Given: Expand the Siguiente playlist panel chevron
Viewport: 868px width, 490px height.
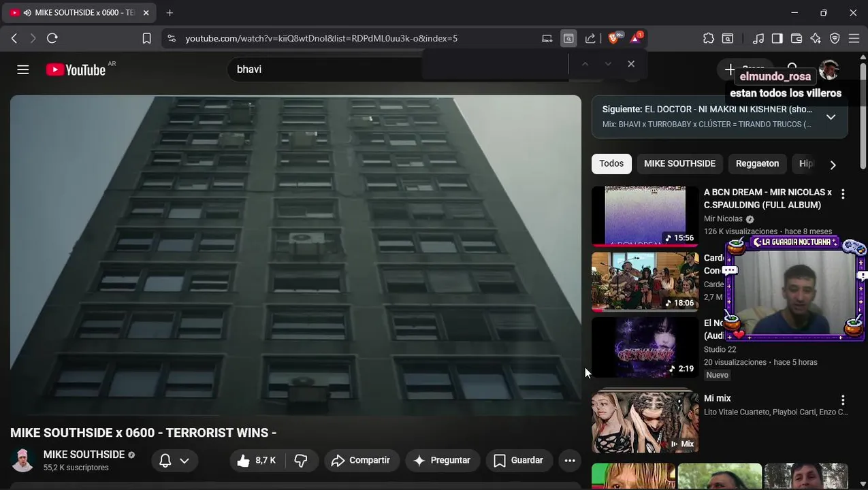Looking at the screenshot, I should click(831, 117).
